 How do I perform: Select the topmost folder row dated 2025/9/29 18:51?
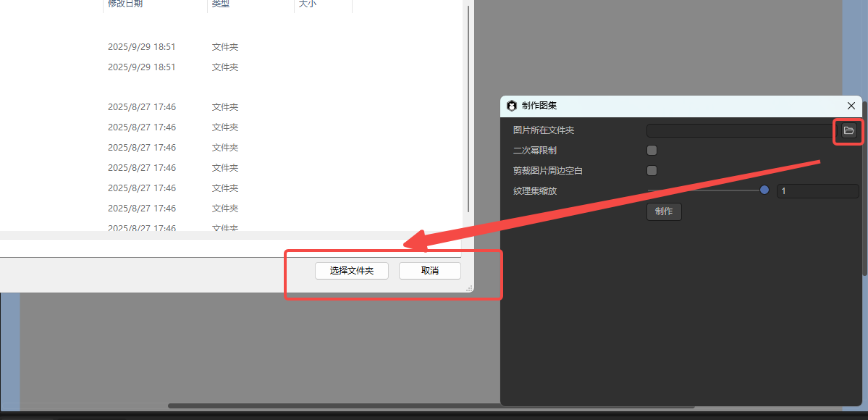(x=142, y=47)
